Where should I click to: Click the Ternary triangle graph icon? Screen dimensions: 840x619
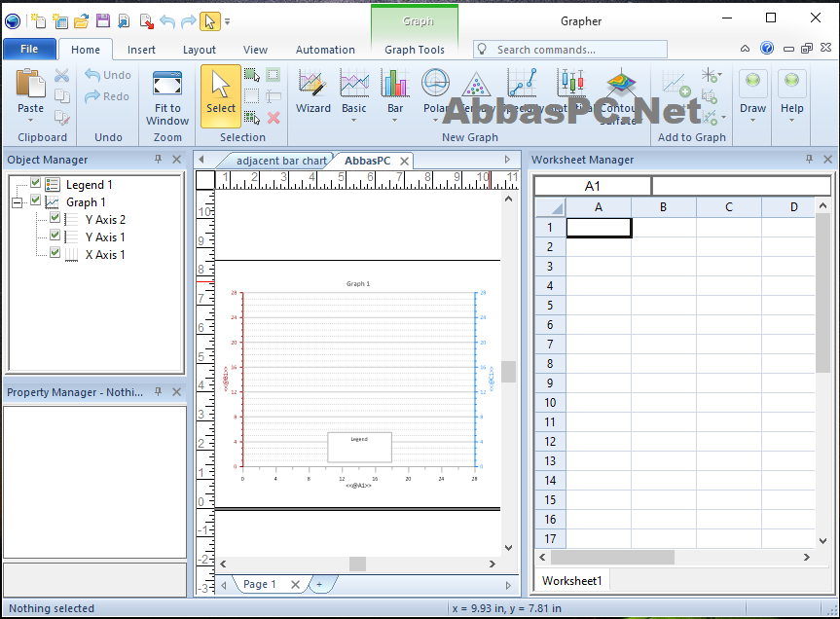point(476,85)
